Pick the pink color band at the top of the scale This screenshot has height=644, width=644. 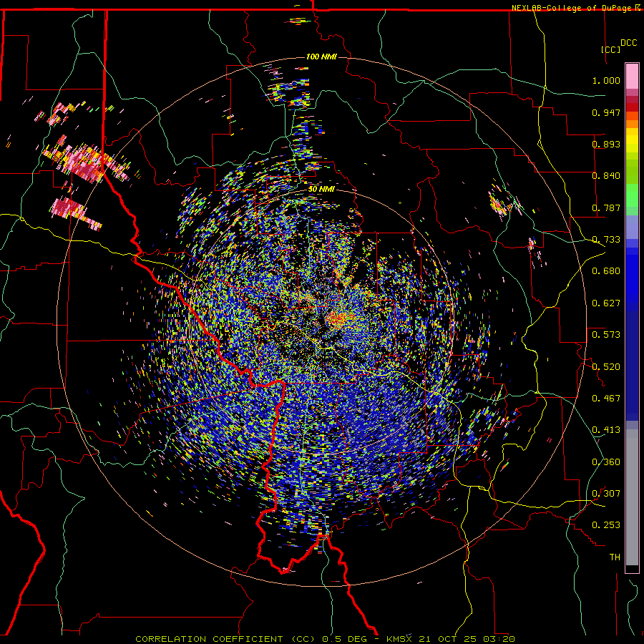click(x=632, y=77)
